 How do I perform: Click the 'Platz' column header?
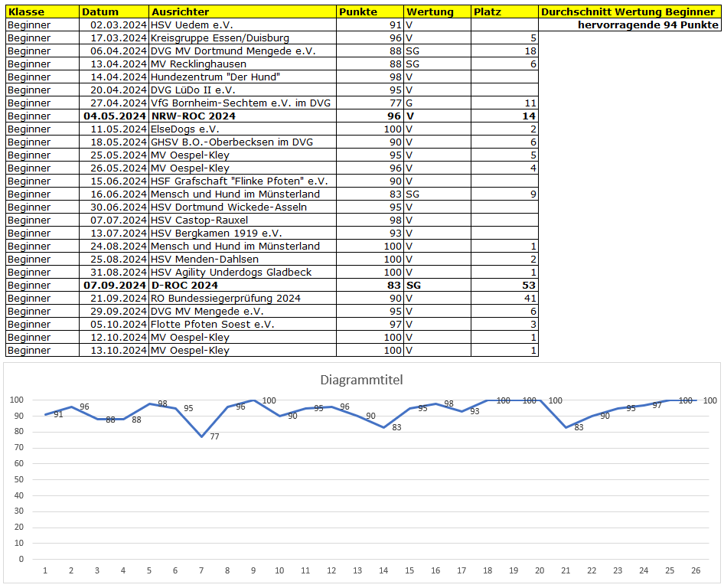(x=504, y=12)
